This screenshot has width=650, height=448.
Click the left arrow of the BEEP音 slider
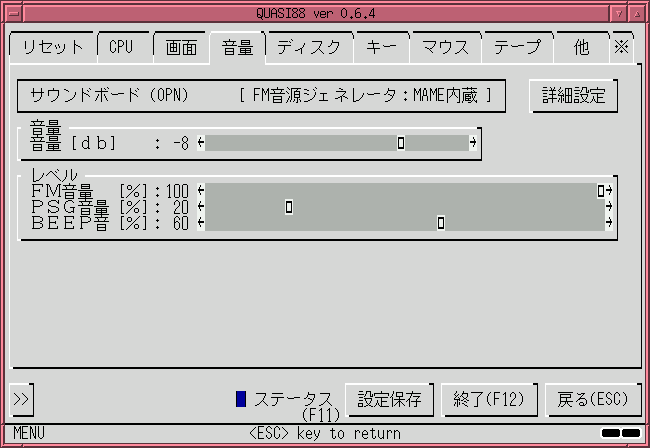201,223
